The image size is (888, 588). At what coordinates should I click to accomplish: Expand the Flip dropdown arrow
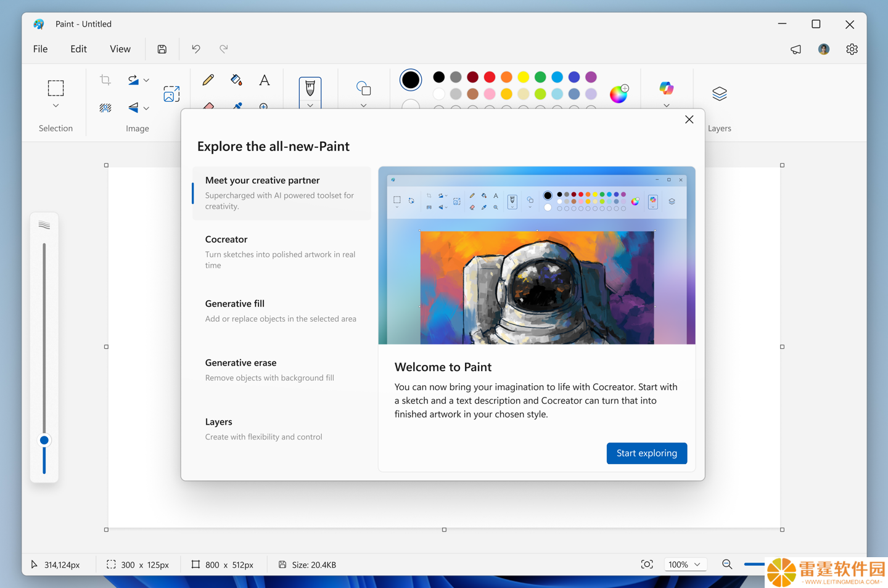pos(146,108)
